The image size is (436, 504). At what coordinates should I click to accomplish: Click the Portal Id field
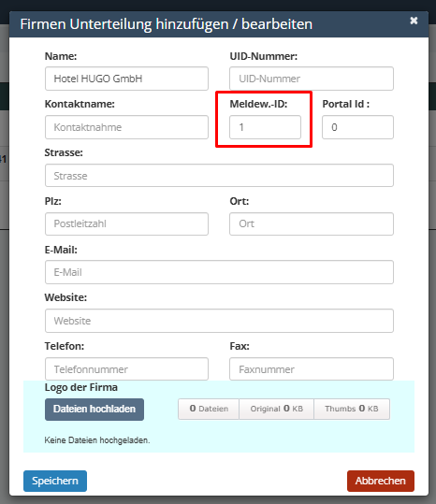tap(357, 127)
